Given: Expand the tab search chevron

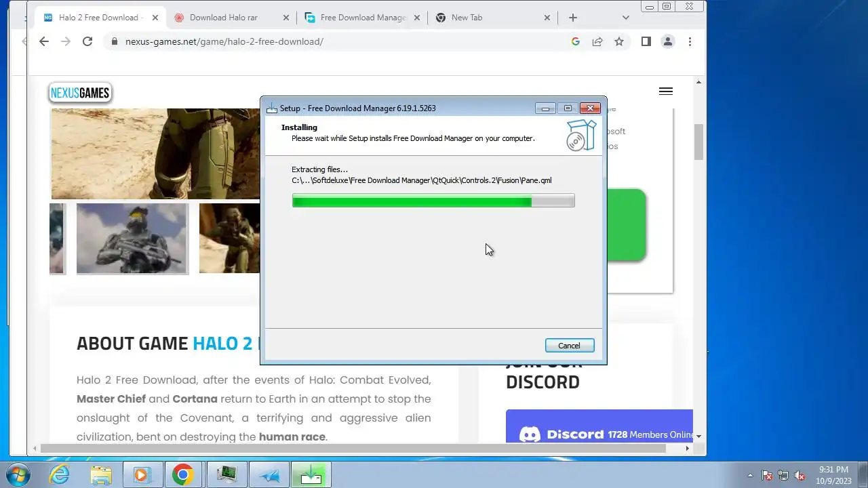Looking at the screenshot, I should (x=626, y=18).
